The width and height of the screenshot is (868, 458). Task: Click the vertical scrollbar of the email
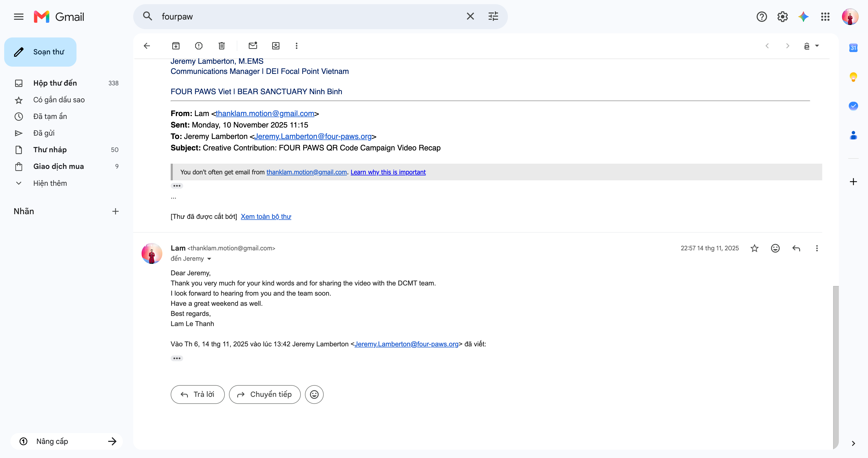836,367
